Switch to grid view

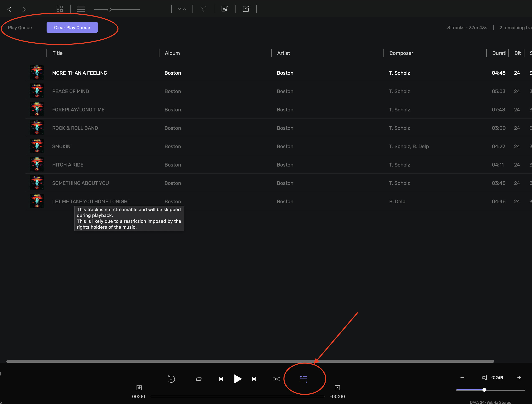(60, 9)
